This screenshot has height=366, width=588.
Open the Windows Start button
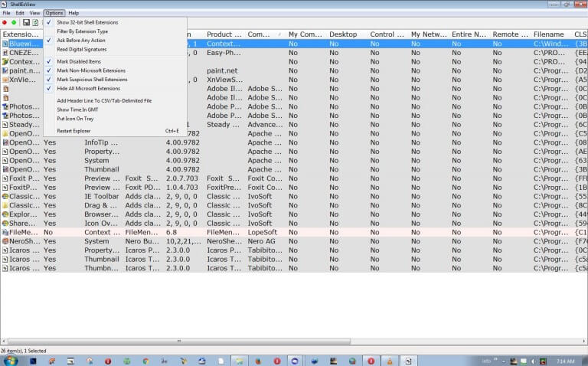point(11,361)
